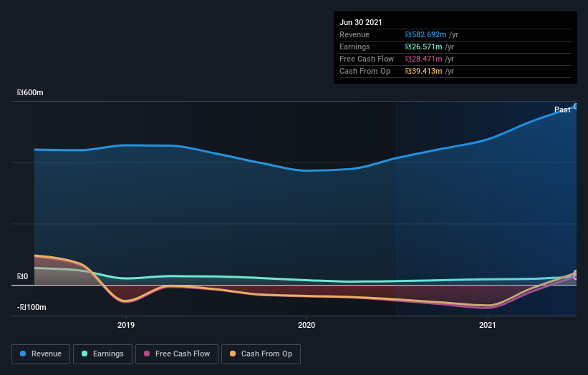The height and width of the screenshot is (375, 588).
Task: Click the Jun 30 2021 tooltip date
Action: pyautogui.click(x=361, y=22)
